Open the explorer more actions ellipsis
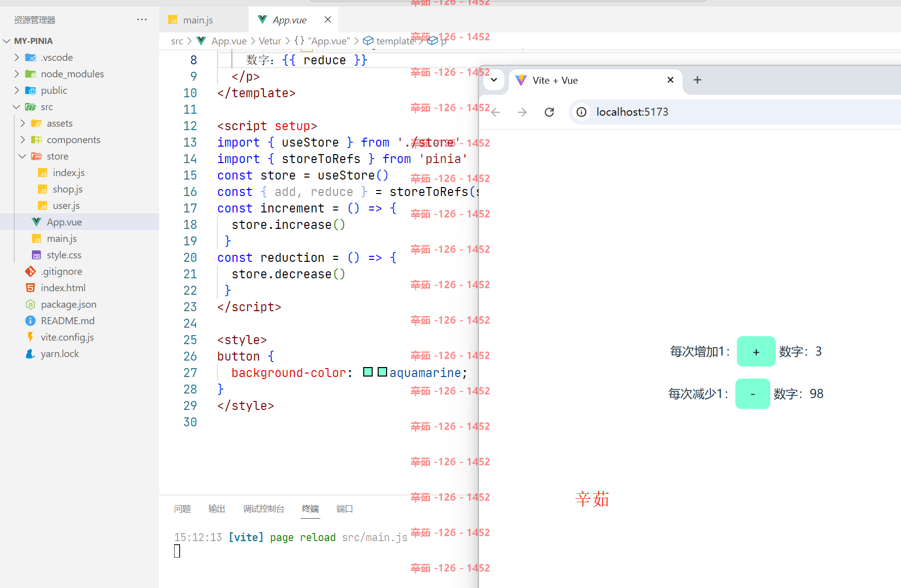Screen dimensions: 901x588 [142, 19]
